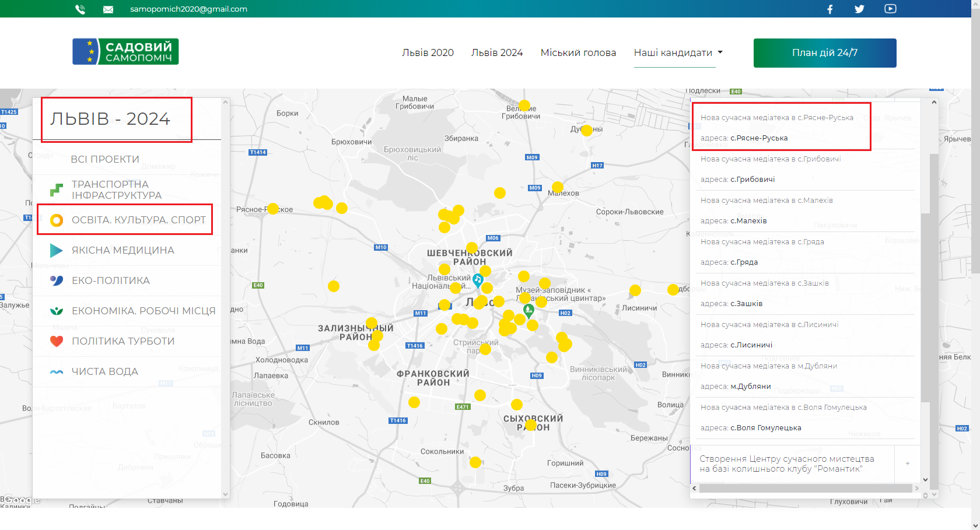Click yellow marker near Малехов
Viewport: 980px width, 530px height.
(x=558, y=187)
